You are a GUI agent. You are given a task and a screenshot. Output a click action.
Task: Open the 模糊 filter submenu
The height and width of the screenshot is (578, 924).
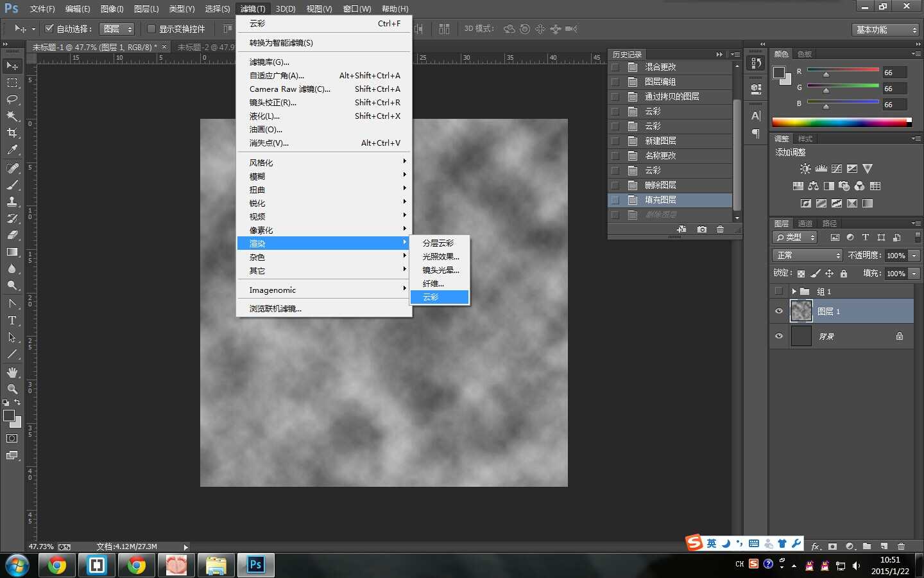(324, 177)
